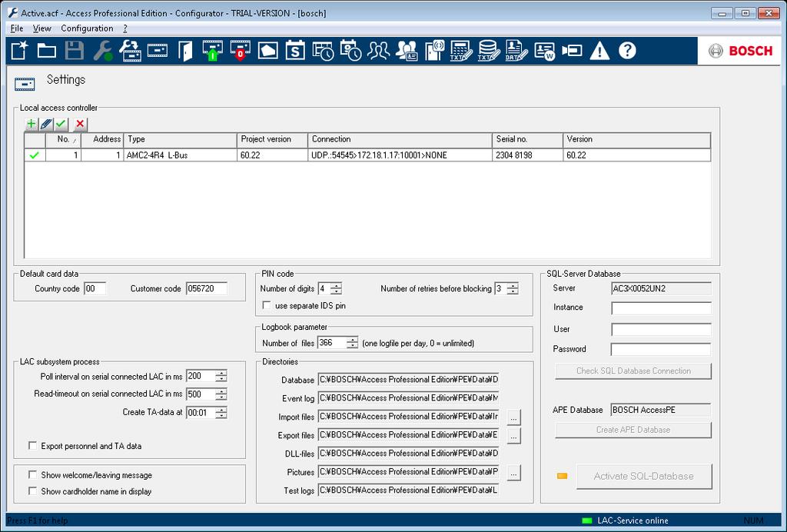Open the input signals icon with green arrow
Viewport: 787px width, 532px height.
pos(213,51)
